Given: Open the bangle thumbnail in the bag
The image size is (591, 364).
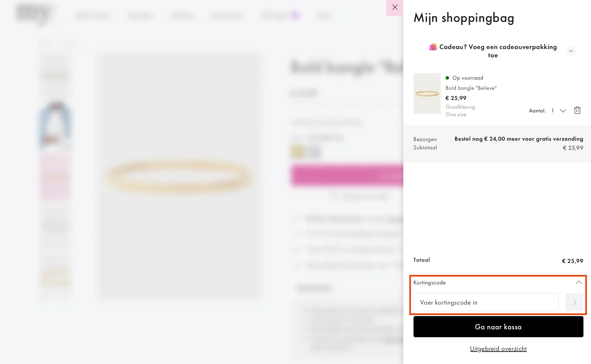Looking at the screenshot, I should 427,94.
